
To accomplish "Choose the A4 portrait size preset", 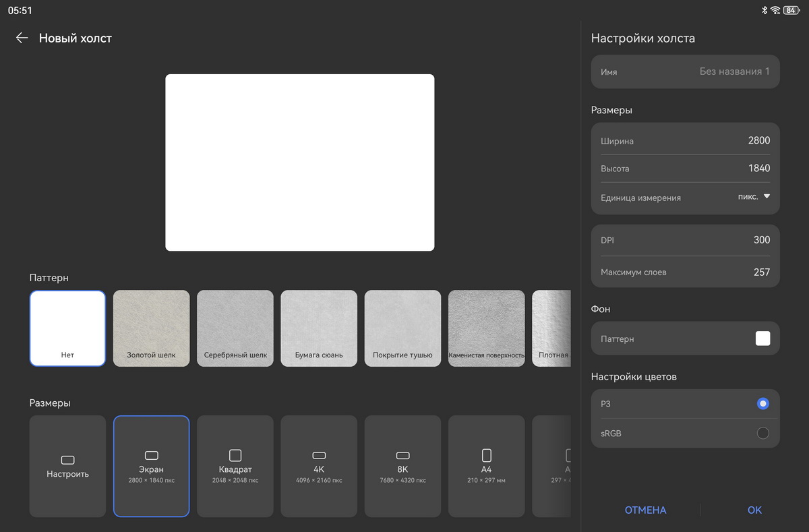I will coord(486,466).
